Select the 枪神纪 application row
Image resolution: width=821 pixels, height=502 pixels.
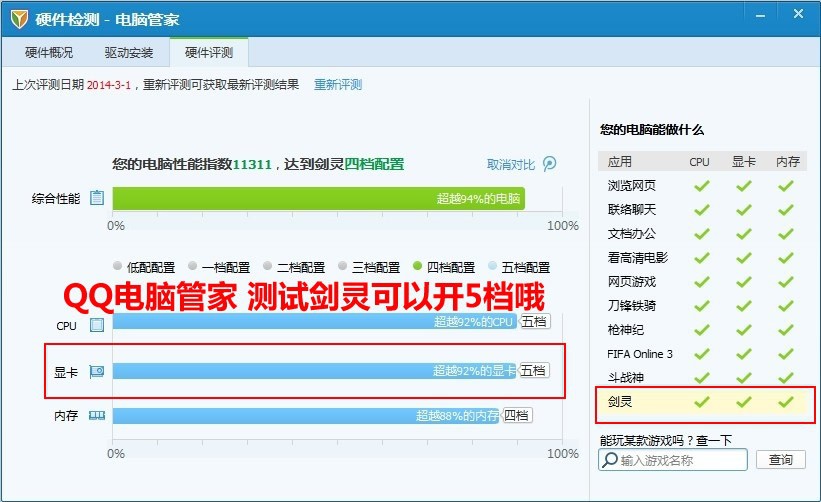(702, 330)
